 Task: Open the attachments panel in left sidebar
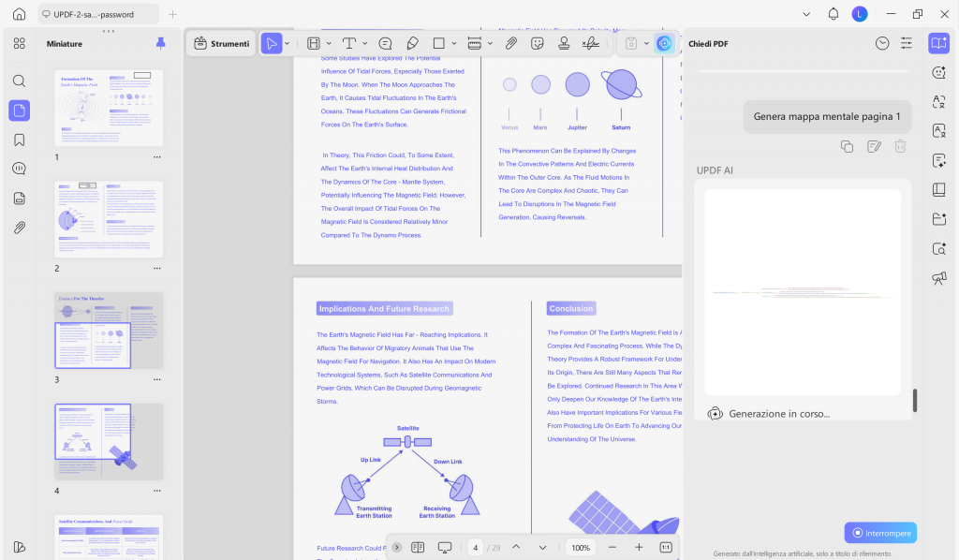click(20, 228)
